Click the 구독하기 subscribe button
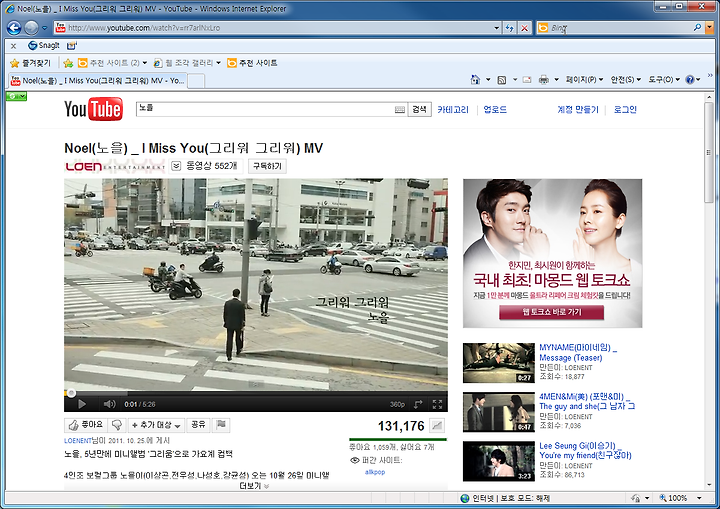The width and height of the screenshot is (720, 509). click(267, 166)
